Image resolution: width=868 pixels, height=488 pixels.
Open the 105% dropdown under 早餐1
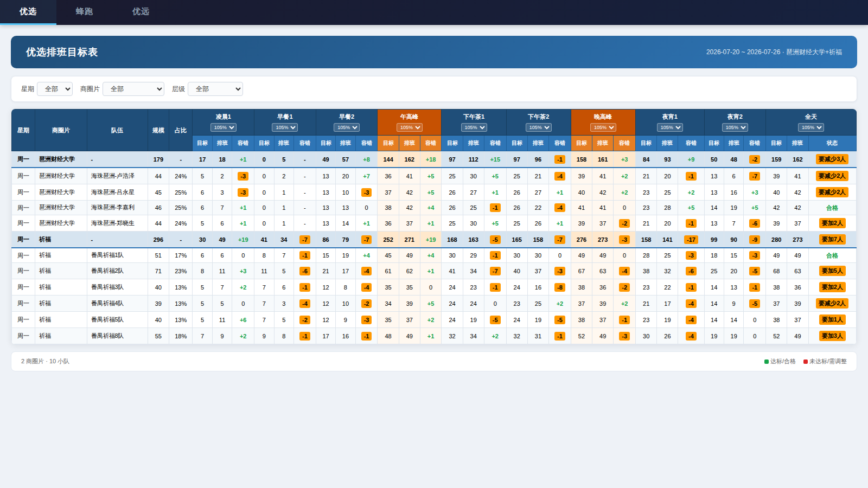tap(285, 127)
